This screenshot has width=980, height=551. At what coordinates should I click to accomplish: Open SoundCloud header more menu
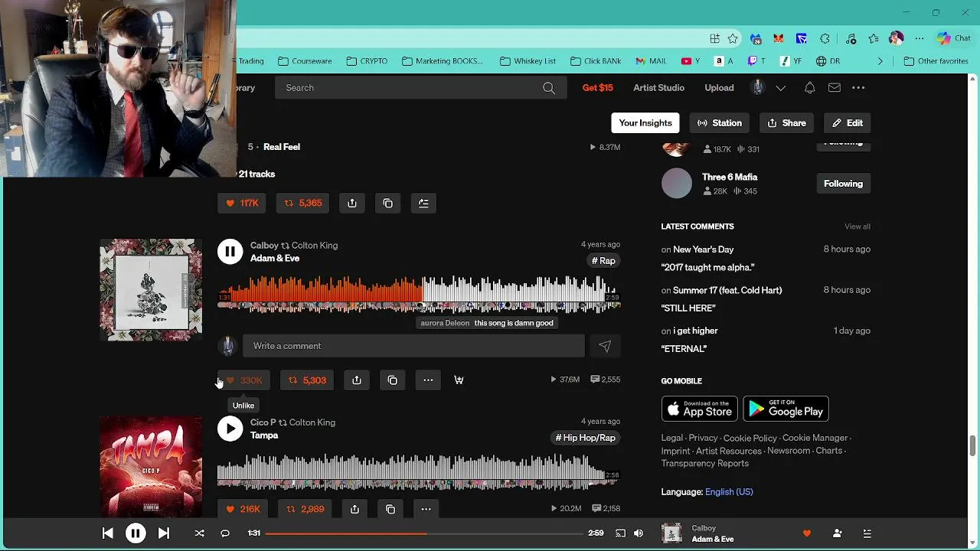click(858, 88)
